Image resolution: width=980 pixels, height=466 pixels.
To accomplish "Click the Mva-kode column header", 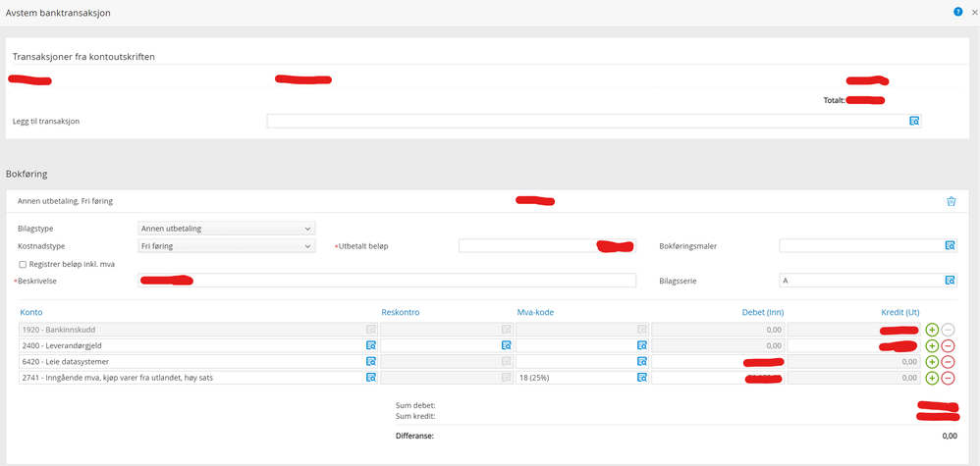I will pos(535,312).
